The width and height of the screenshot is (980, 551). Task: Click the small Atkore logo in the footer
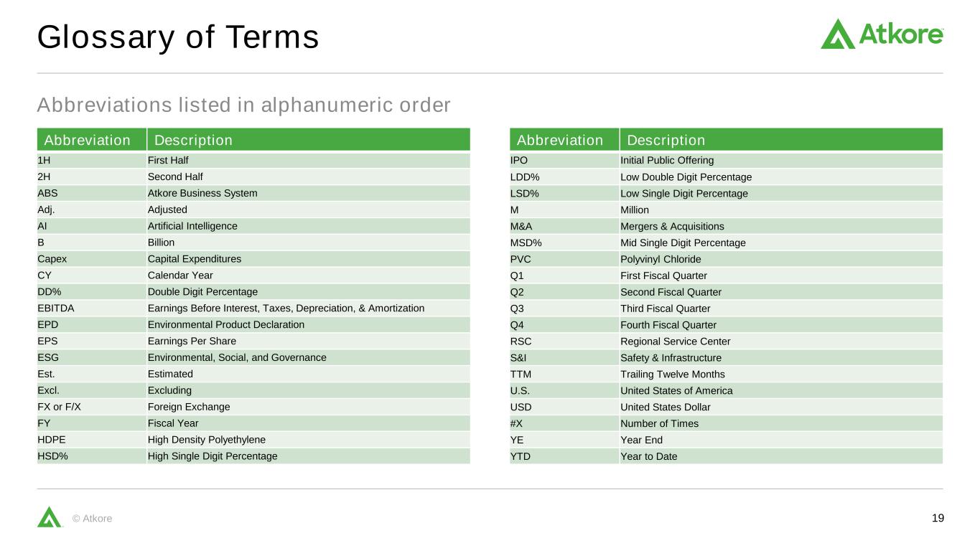coord(50,517)
